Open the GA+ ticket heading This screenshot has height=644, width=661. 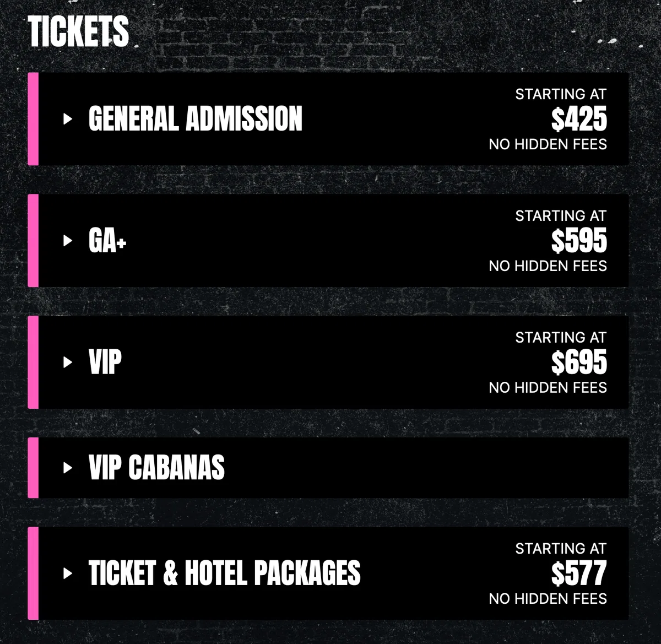coord(107,241)
